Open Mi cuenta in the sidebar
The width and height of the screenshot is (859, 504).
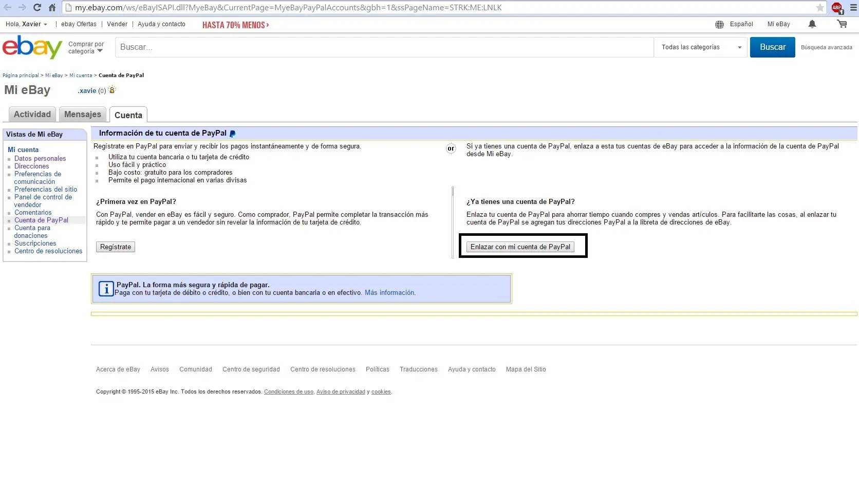point(23,150)
